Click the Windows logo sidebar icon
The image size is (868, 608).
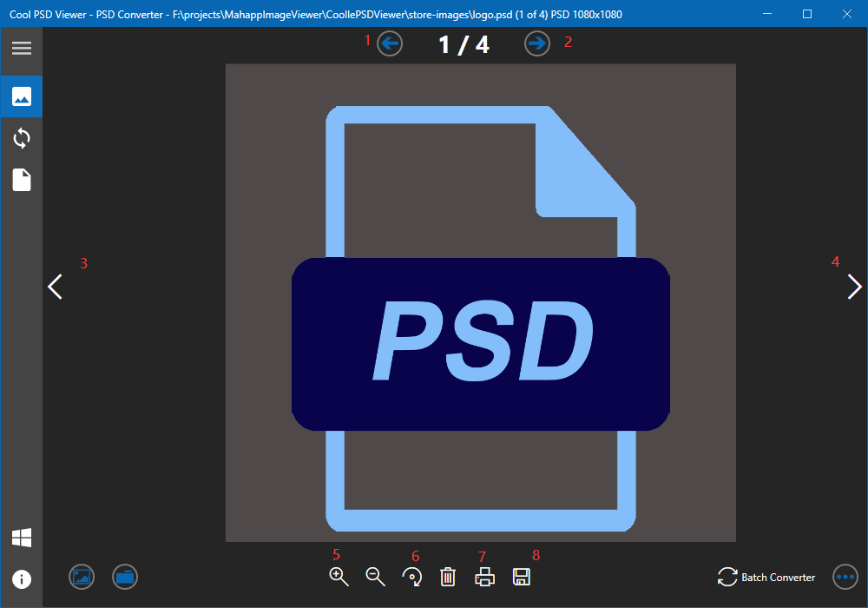(x=21, y=538)
